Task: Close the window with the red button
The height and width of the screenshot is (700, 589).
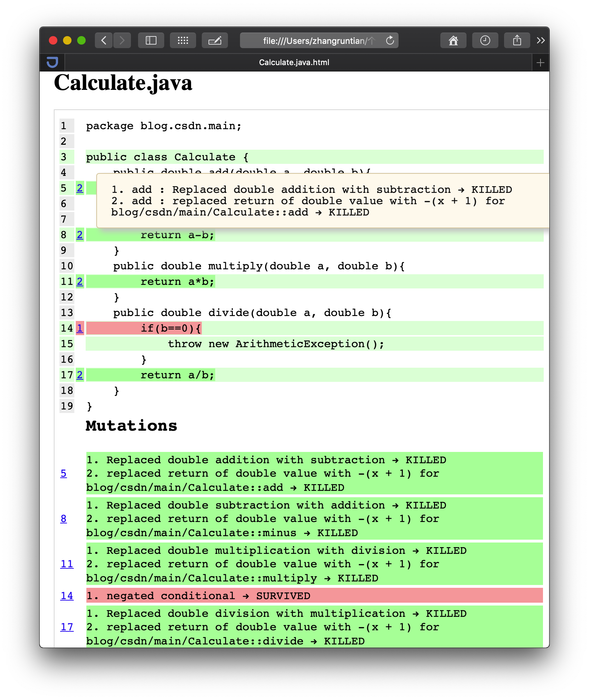Action: click(x=53, y=40)
